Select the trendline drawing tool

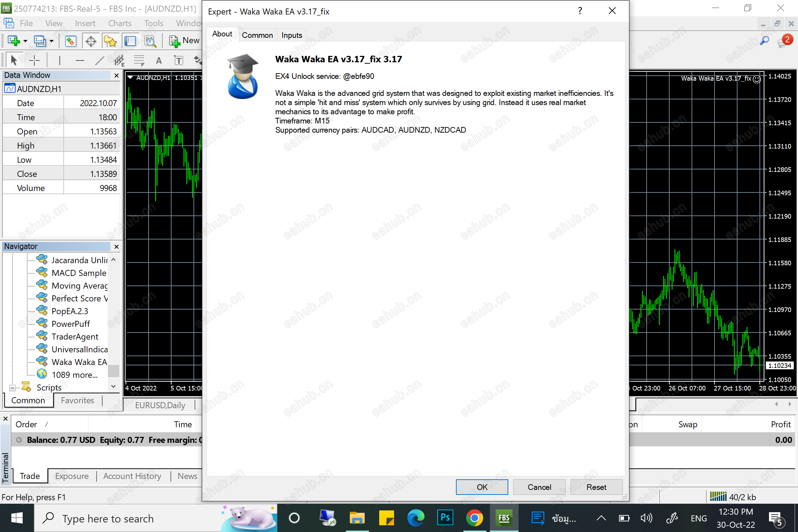tap(99, 60)
